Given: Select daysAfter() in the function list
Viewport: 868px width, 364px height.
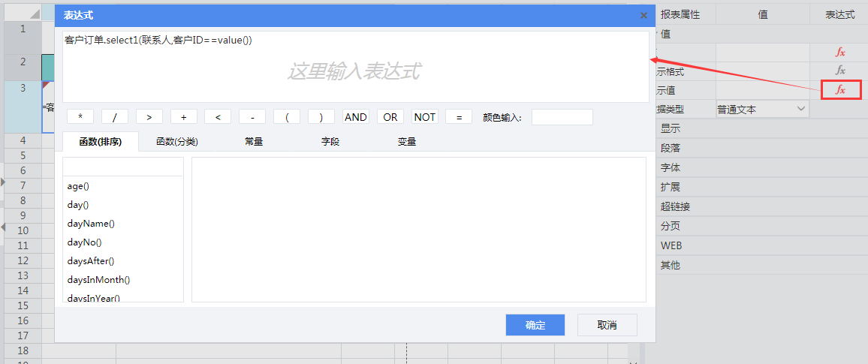Looking at the screenshot, I should pyautogui.click(x=91, y=261).
